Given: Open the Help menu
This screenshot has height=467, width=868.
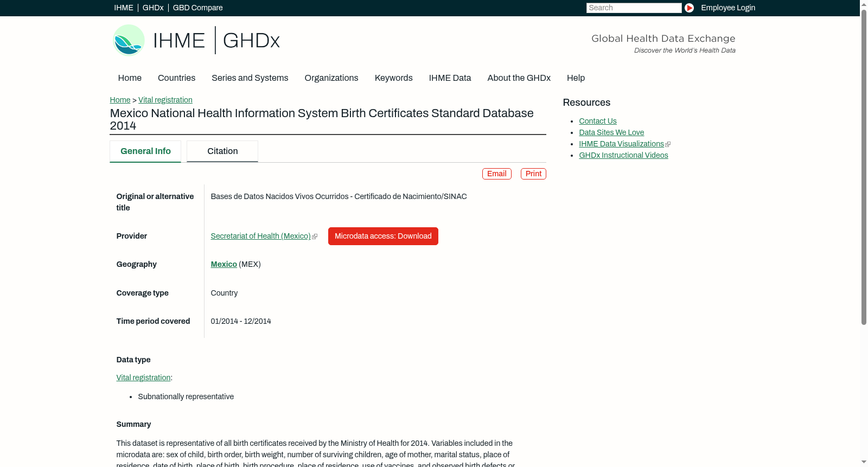Looking at the screenshot, I should click(x=576, y=78).
